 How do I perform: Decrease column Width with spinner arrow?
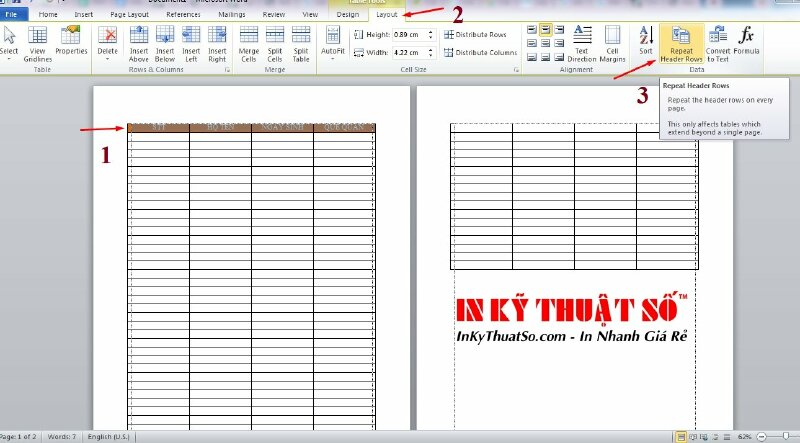pos(431,55)
